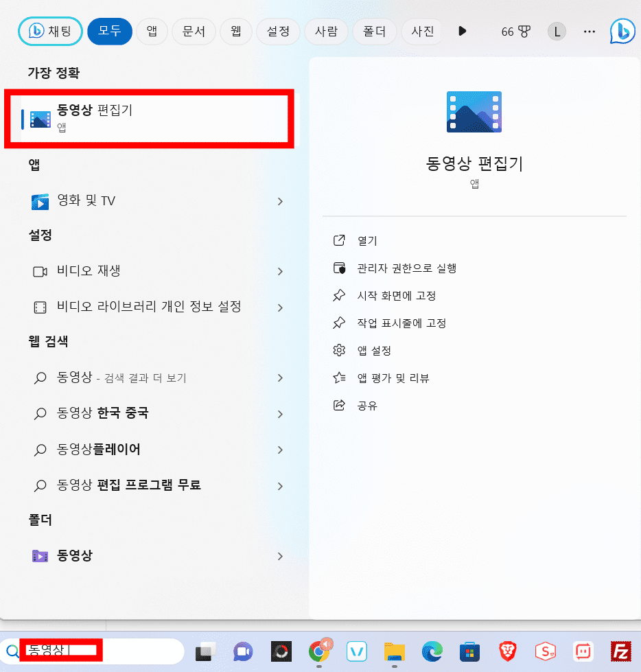This screenshot has height=672, width=641.
Task: Open Brave browser from the taskbar
Action: tap(507, 651)
